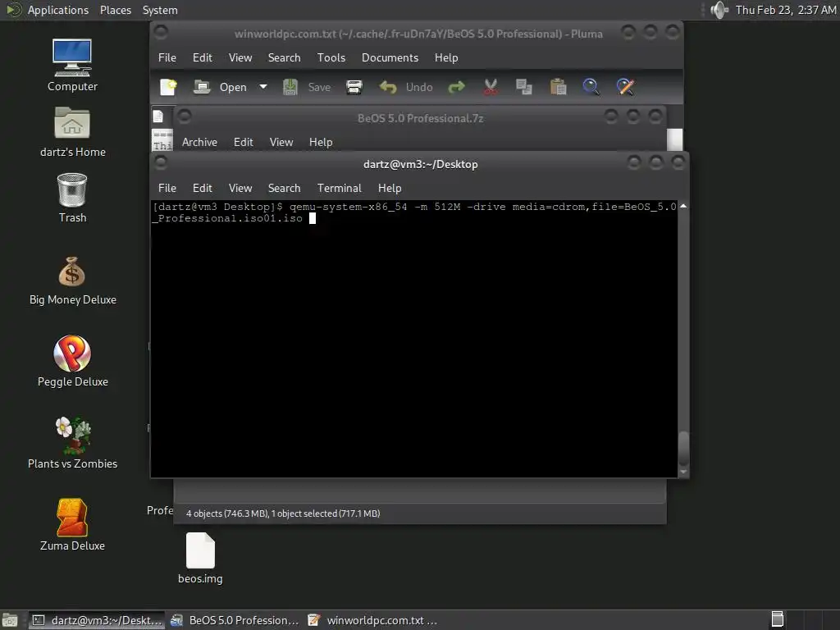Open the terminal's File menu
This screenshot has width=840, height=630.
tap(167, 188)
